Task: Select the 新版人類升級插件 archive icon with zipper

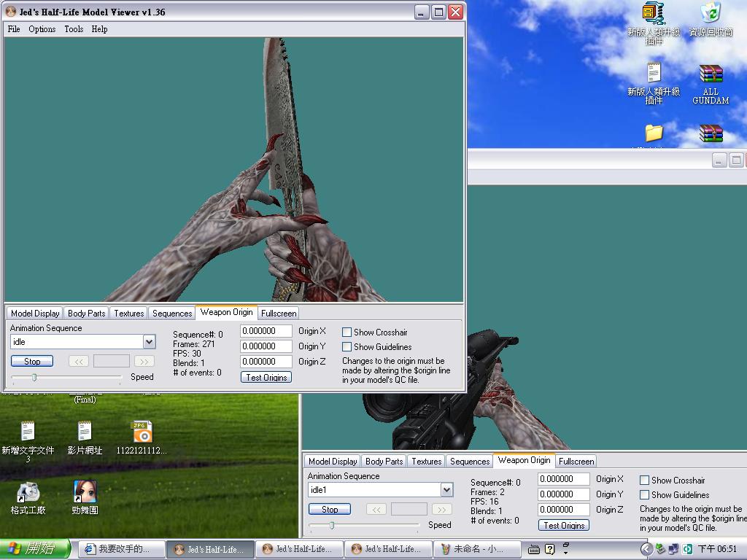Action: tap(653, 13)
